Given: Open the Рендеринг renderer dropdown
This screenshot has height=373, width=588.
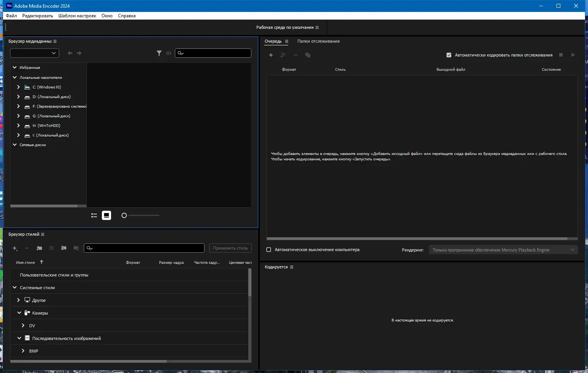Looking at the screenshot, I should tap(503, 250).
